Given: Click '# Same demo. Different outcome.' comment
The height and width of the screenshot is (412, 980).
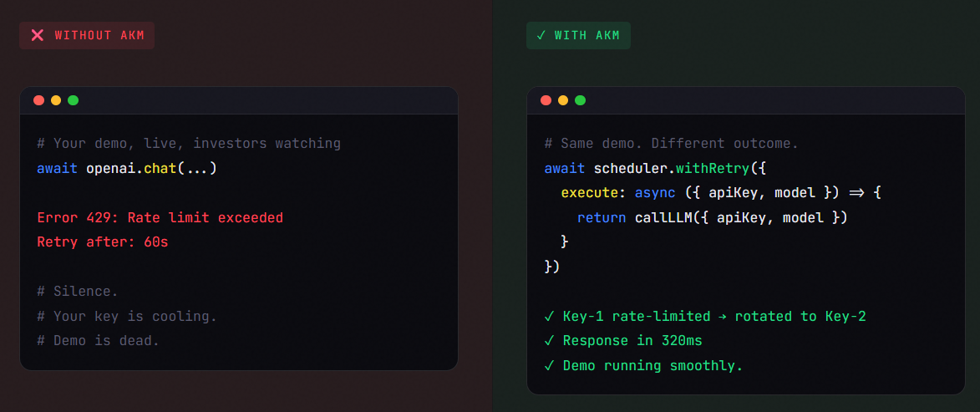Looking at the screenshot, I should click(671, 144).
